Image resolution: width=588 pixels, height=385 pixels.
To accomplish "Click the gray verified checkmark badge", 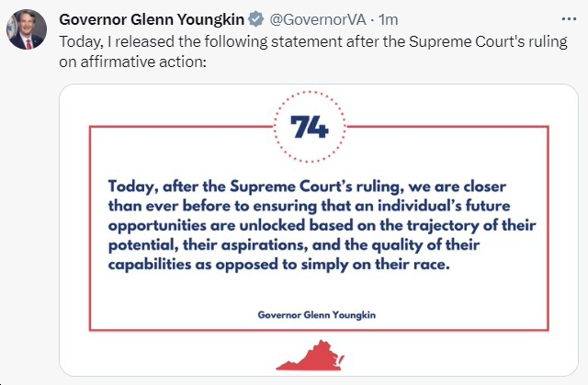I will pyautogui.click(x=256, y=19).
